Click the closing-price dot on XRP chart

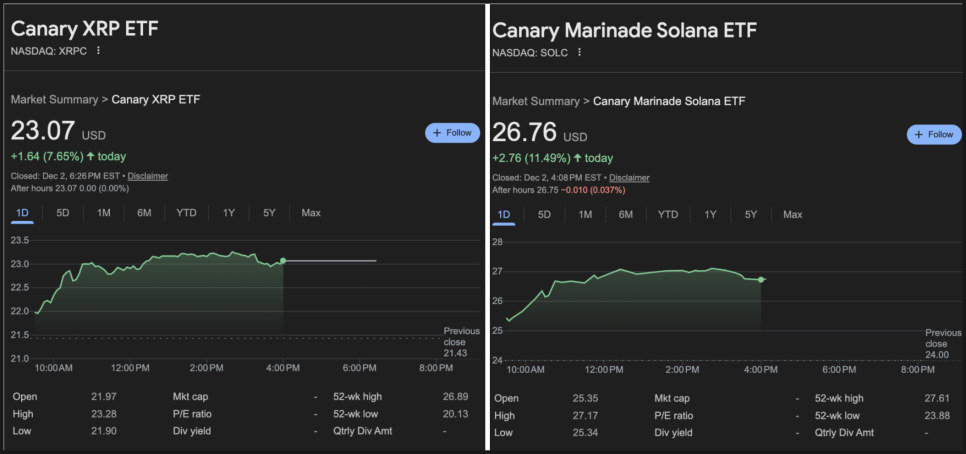283,261
